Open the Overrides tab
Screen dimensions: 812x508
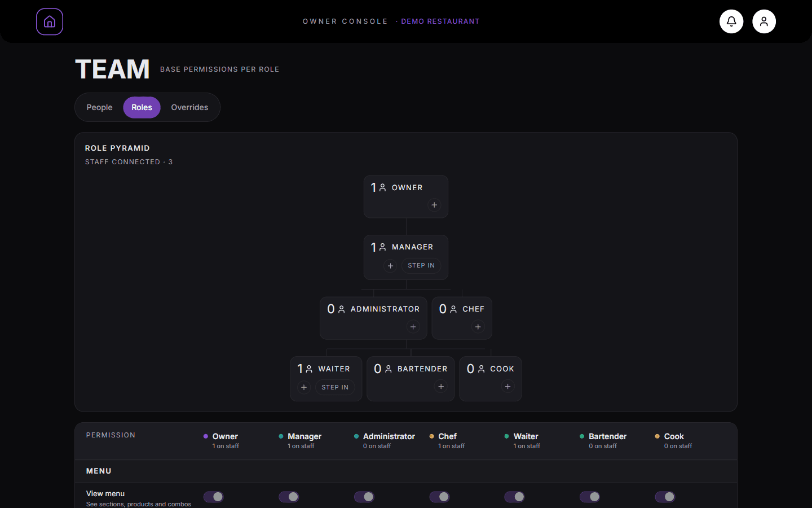tap(189, 107)
